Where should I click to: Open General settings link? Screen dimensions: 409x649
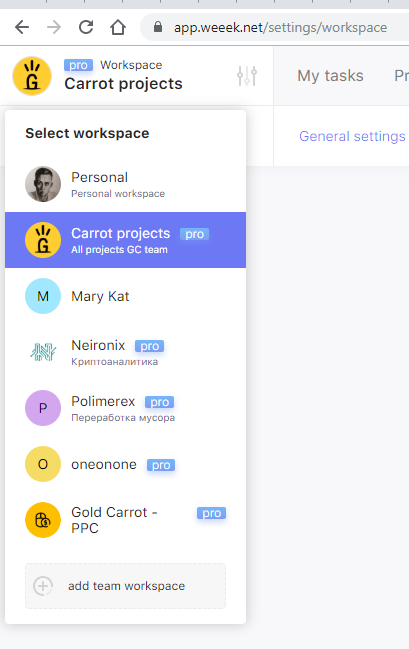pyautogui.click(x=352, y=136)
